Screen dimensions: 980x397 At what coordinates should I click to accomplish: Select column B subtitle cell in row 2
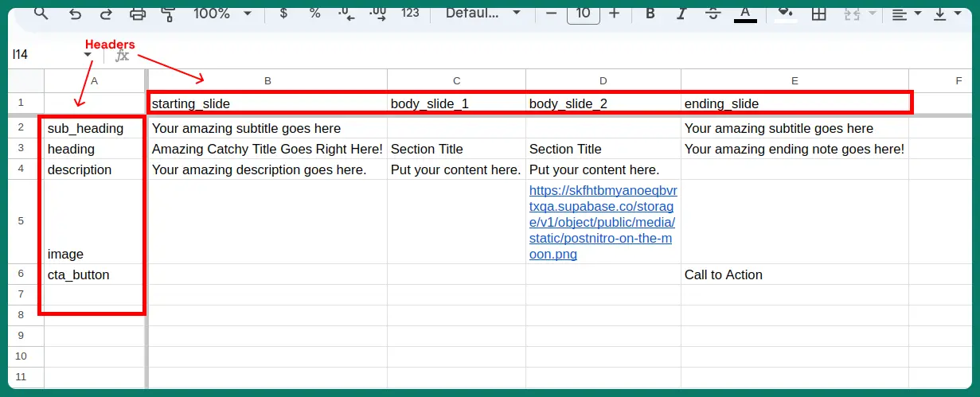coord(267,128)
